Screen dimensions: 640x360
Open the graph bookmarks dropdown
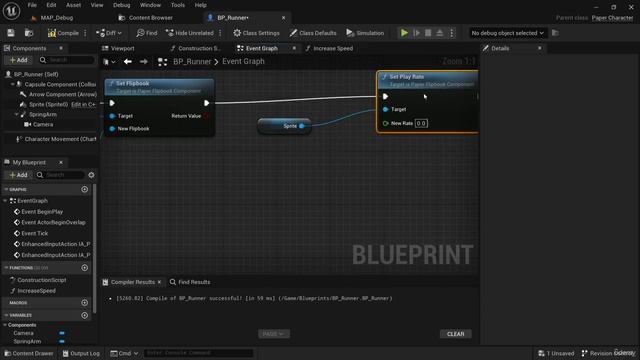[x=109, y=62]
